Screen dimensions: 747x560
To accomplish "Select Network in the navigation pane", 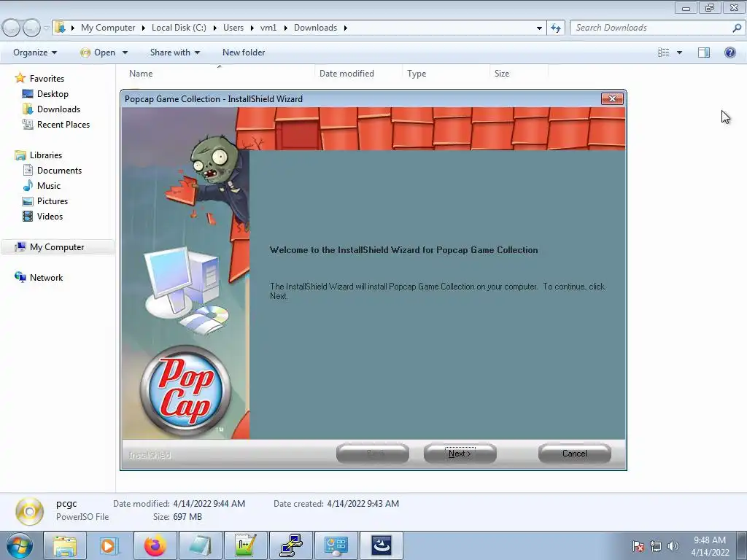I will pos(46,277).
